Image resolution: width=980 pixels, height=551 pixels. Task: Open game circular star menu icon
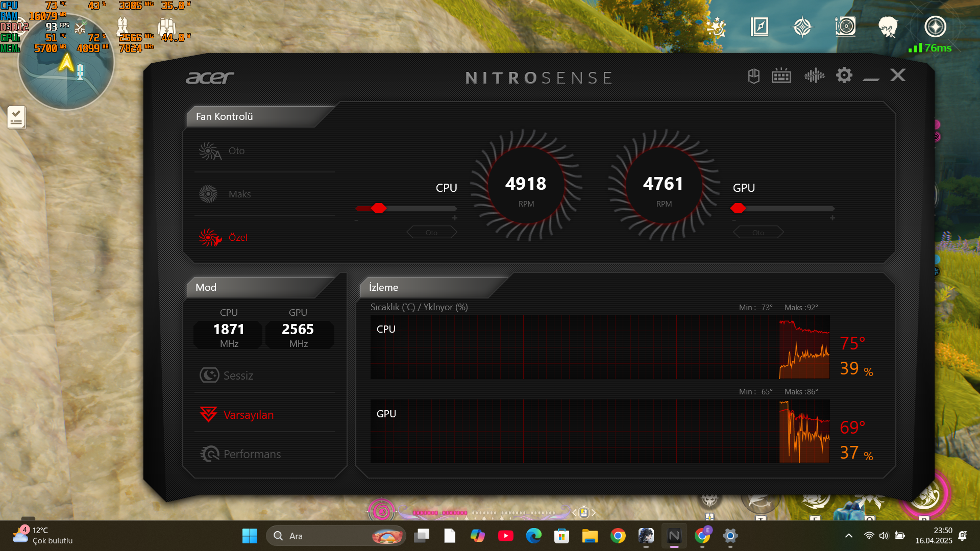pos(935,27)
